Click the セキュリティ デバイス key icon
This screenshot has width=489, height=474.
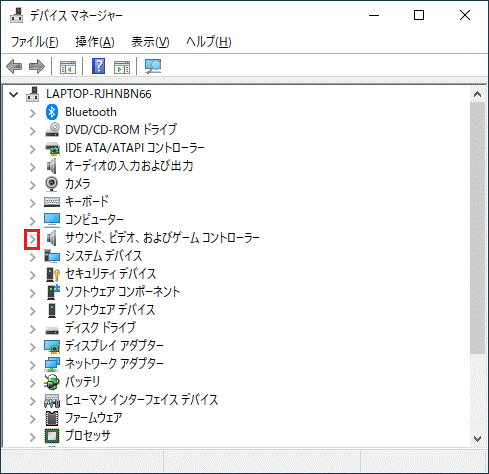pyautogui.click(x=53, y=274)
